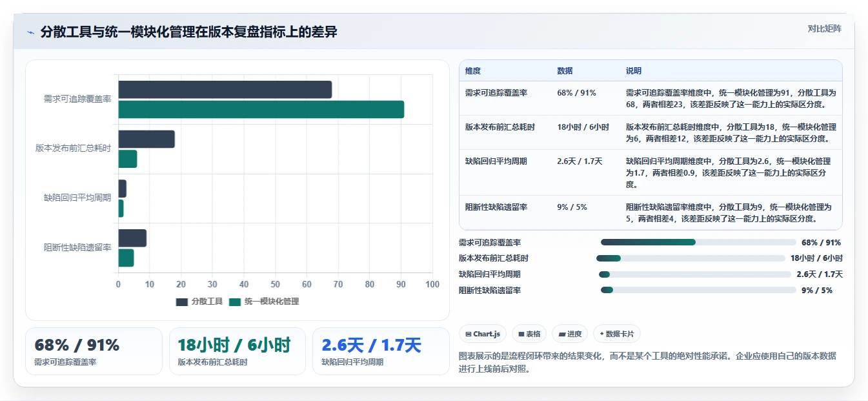
Task: Click the 2.6天 / 1.7天 stat card
Action: coord(381,351)
